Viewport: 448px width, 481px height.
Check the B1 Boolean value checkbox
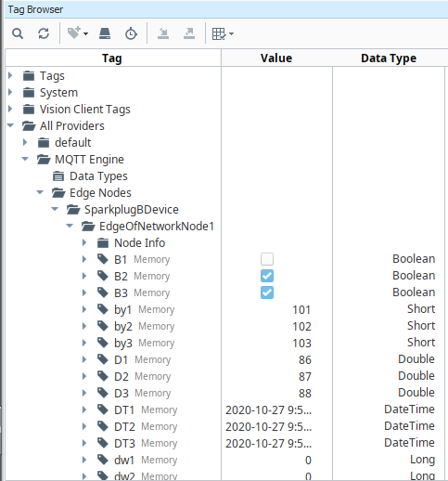(x=267, y=259)
